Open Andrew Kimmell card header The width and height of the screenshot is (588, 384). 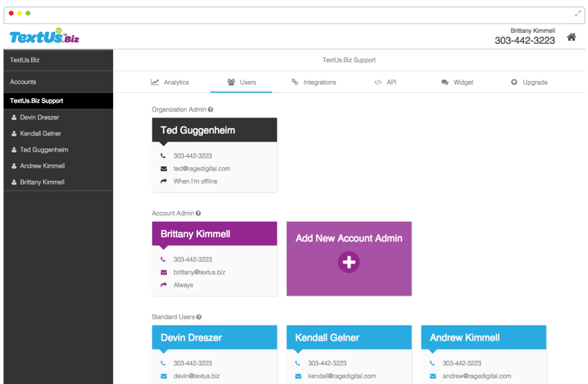[484, 337]
